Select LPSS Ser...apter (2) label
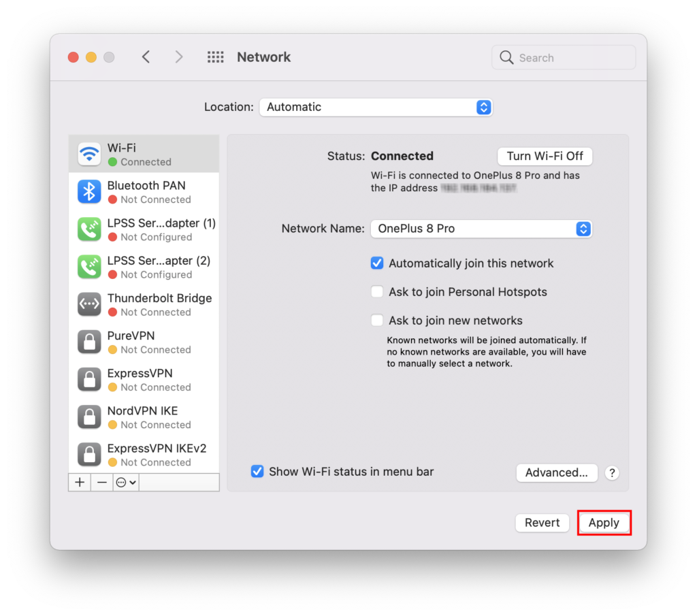Screen dimensions: 697x616 tap(159, 261)
